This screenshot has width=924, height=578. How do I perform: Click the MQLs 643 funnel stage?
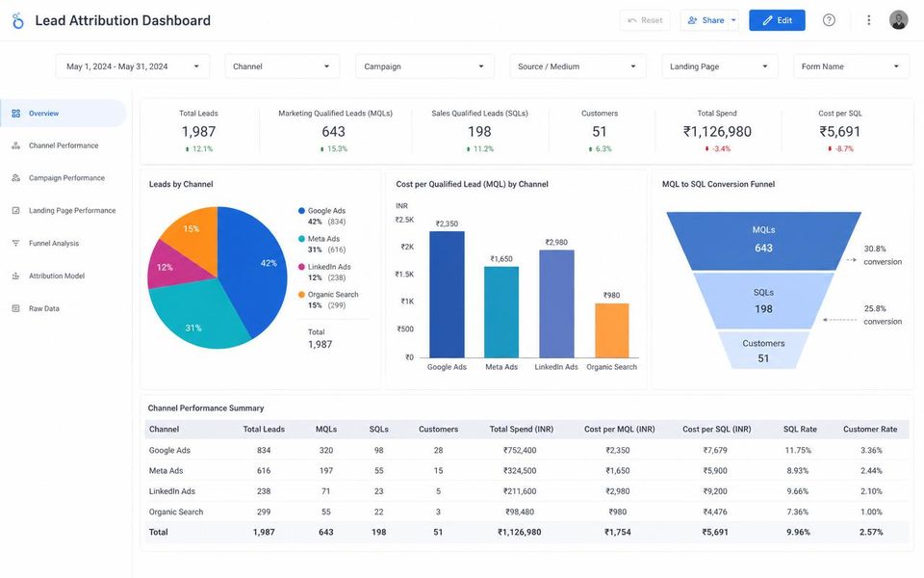tap(763, 241)
